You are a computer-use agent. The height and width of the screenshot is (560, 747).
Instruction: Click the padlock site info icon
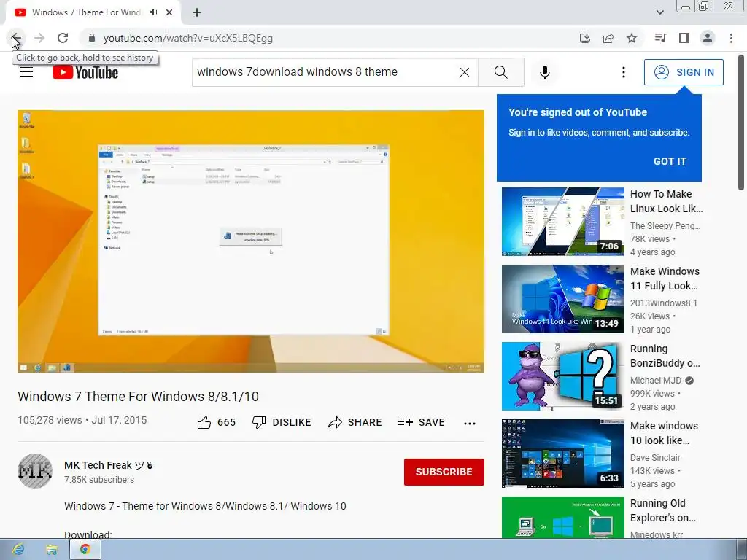[92, 38]
